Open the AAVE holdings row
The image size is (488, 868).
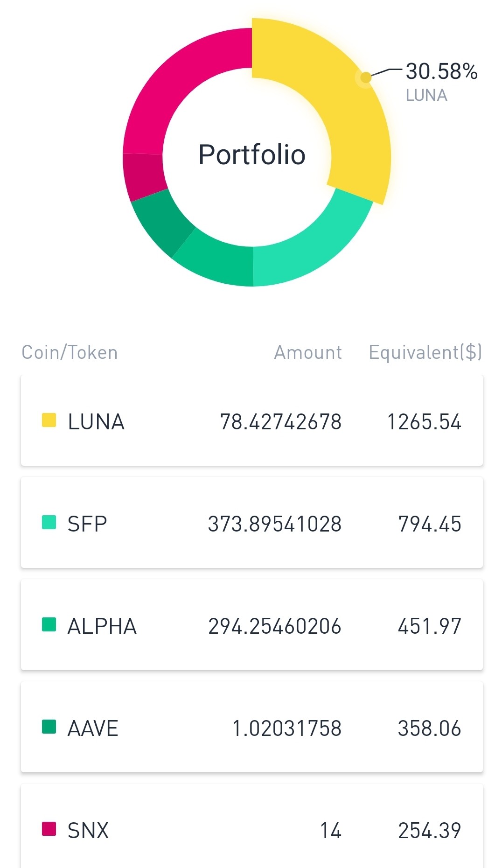[252, 727]
